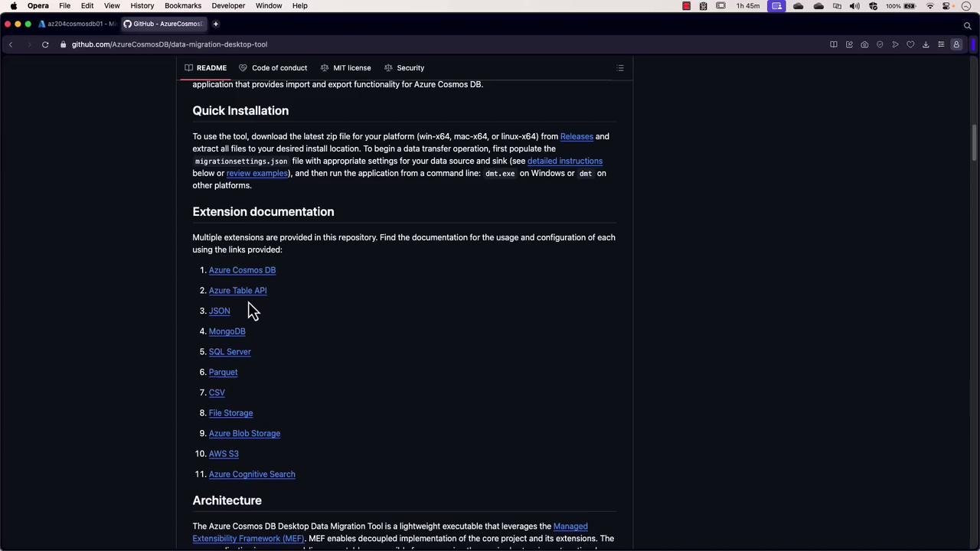
Task: Open the README outline icon
Action: [620, 68]
